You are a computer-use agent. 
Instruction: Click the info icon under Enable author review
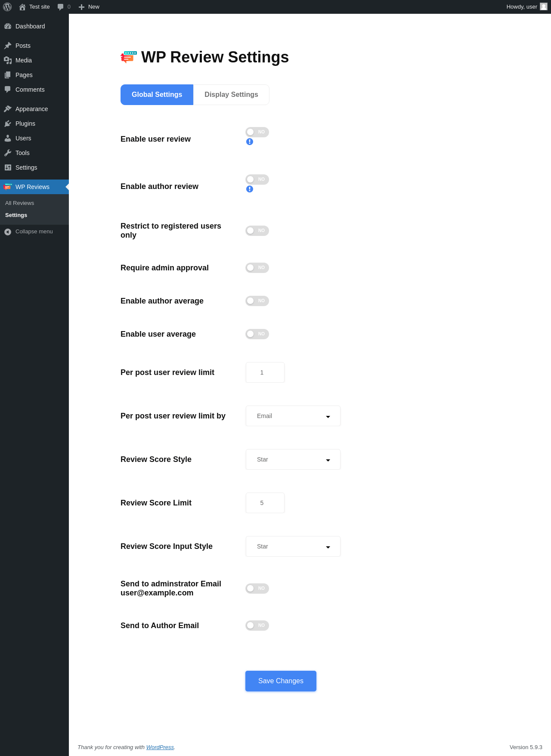tap(250, 189)
